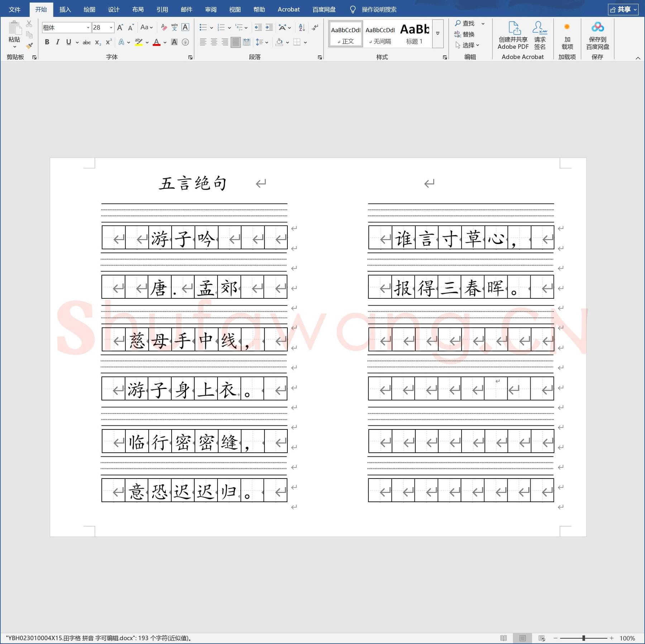Toggle Character Shading

click(x=174, y=42)
